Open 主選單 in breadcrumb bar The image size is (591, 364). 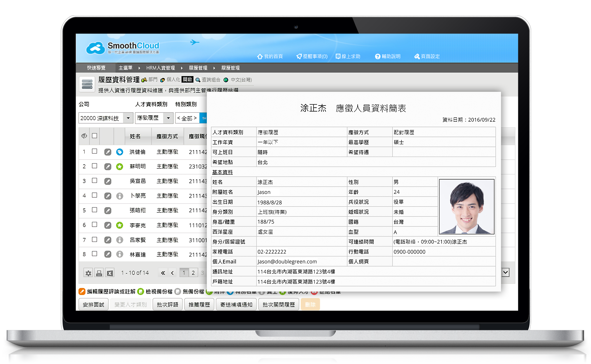[x=126, y=68]
